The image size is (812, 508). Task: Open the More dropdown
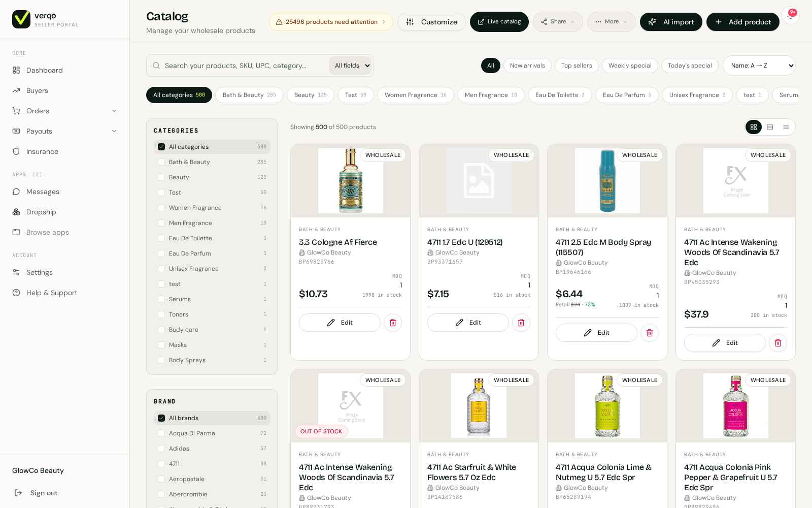(611, 22)
